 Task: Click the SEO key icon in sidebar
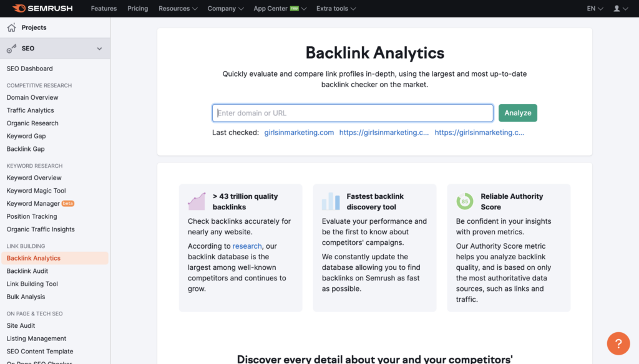(11, 49)
